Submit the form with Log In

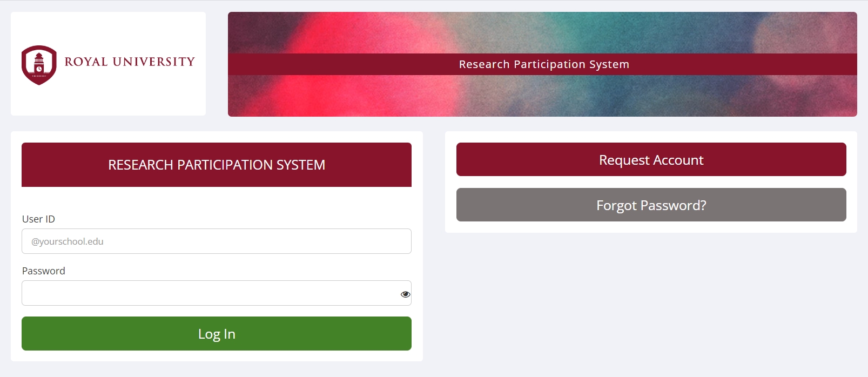tap(217, 334)
